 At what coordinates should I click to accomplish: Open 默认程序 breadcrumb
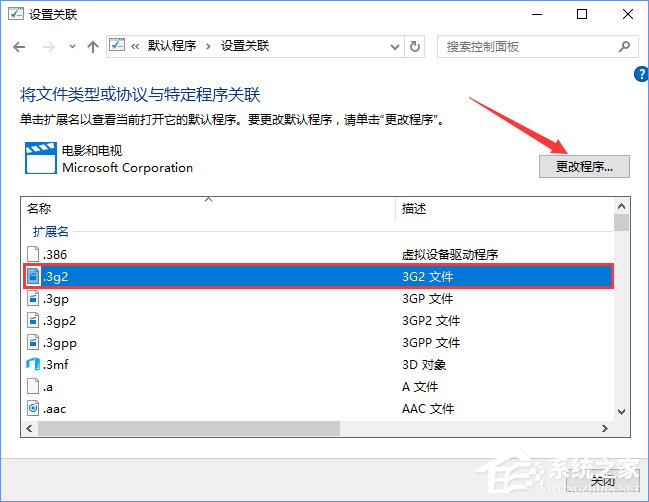[x=172, y=46]
